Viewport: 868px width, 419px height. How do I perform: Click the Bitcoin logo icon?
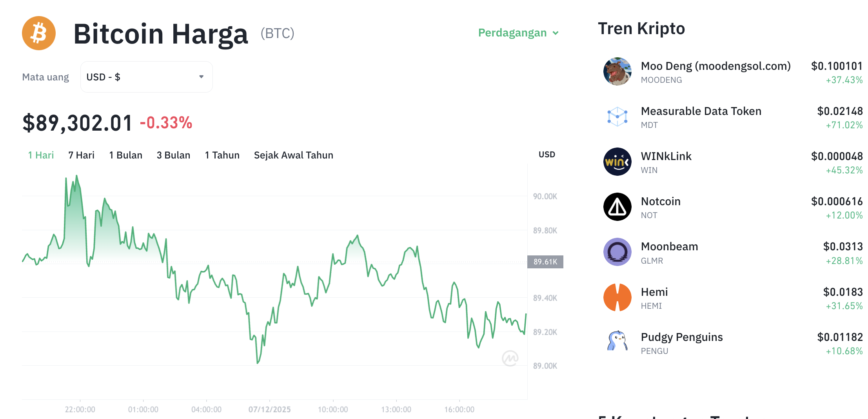[x=38, y=34]
